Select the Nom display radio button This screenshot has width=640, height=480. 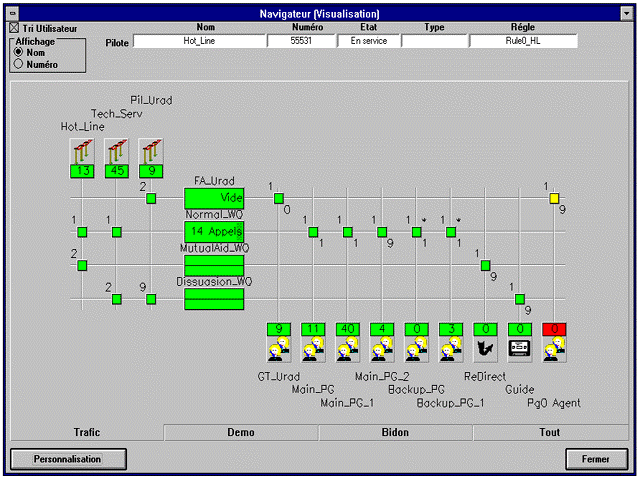point(19,52)
